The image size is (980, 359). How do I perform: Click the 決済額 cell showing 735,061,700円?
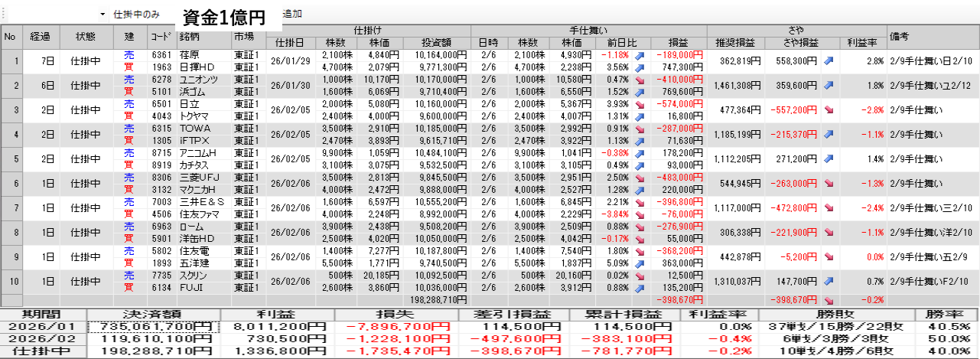(153, 327)
